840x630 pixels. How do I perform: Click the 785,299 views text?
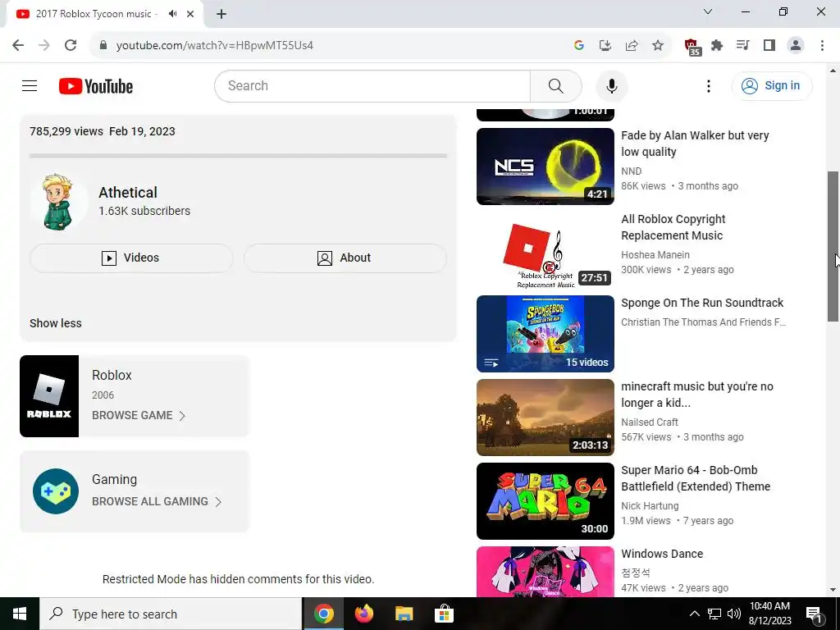click(66, 131)
